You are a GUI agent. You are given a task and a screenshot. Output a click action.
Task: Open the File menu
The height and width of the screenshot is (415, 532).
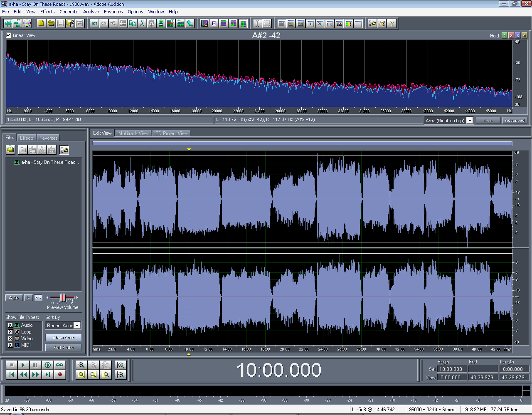click(x=5, y=12)
